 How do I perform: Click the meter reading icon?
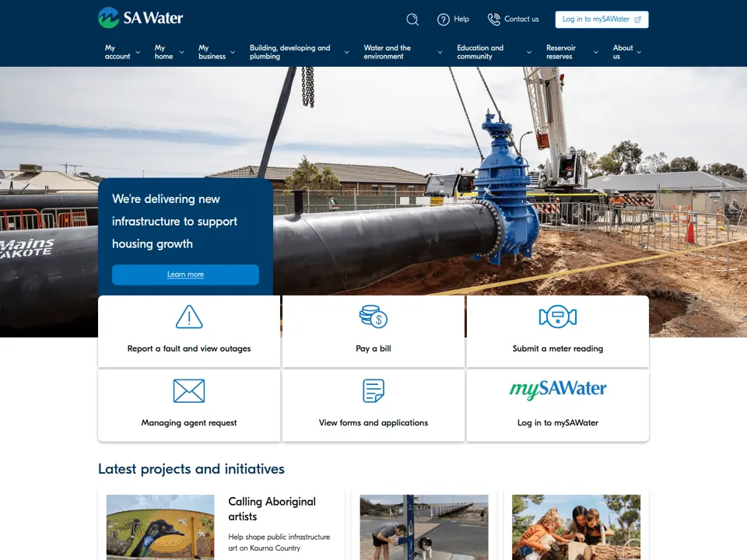pos(558,317)
